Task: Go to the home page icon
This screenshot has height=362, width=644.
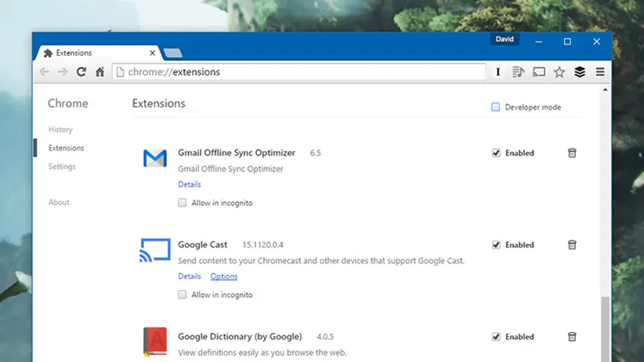Action: tap(99, 72)
